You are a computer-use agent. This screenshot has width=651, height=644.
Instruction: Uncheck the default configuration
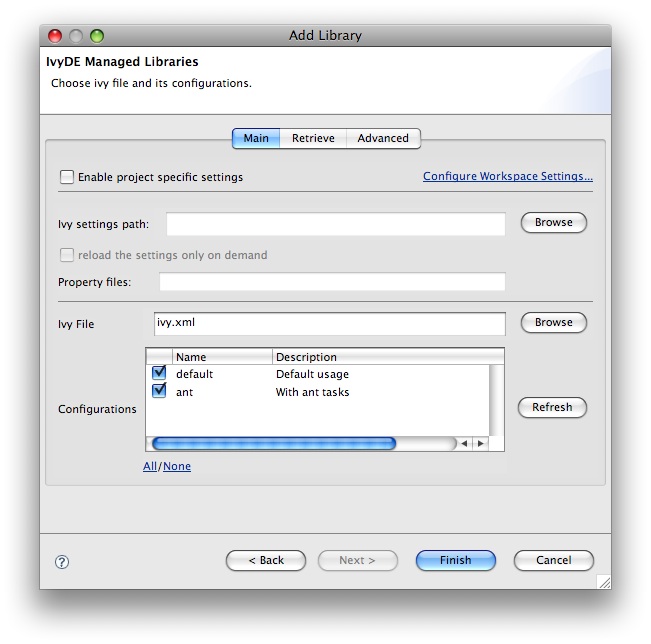click(x=159, y=374)
